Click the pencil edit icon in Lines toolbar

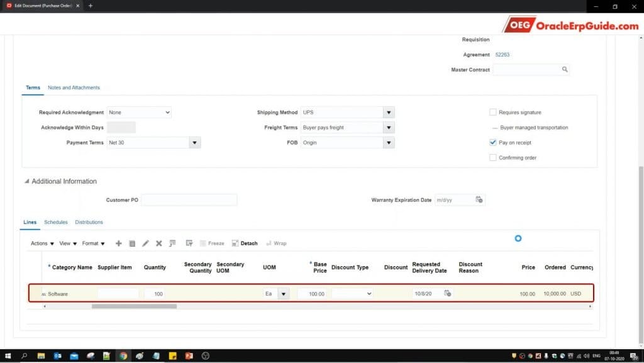(145, 243)
